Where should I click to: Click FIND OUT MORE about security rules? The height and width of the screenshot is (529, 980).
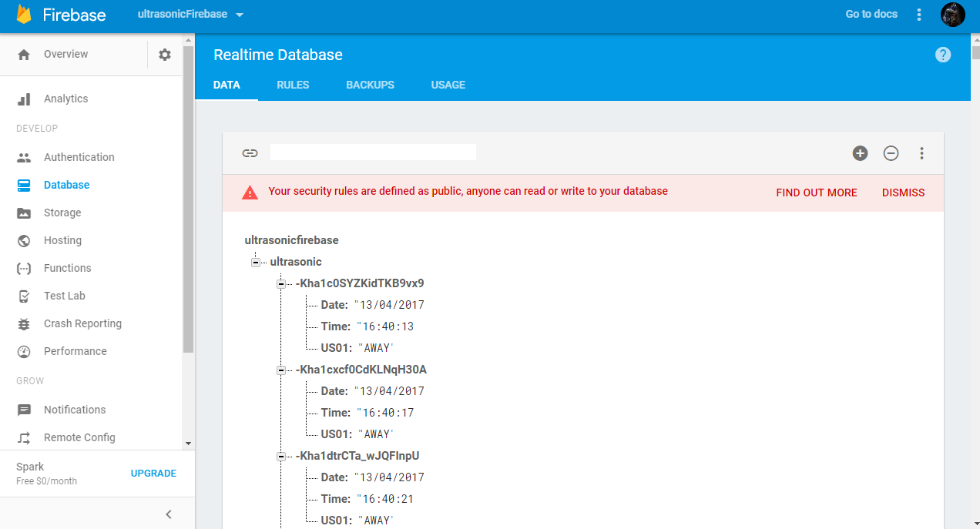coord(817,193)
